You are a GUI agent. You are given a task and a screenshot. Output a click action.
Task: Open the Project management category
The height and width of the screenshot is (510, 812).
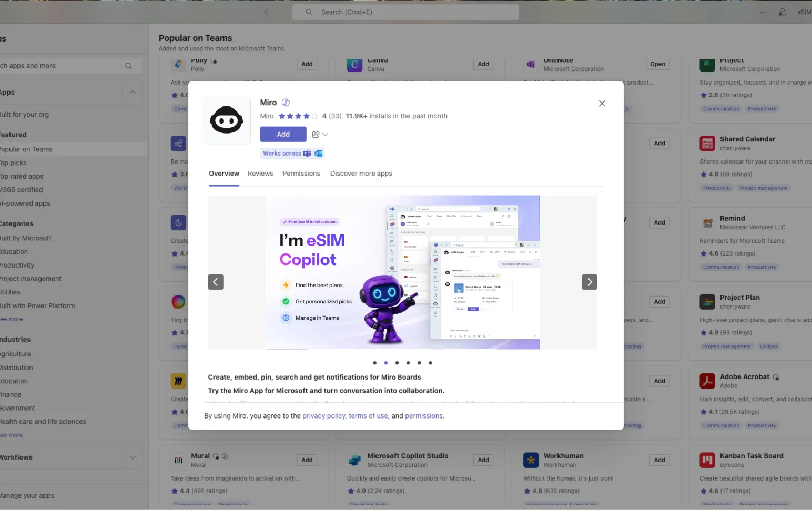click(31, 279)
